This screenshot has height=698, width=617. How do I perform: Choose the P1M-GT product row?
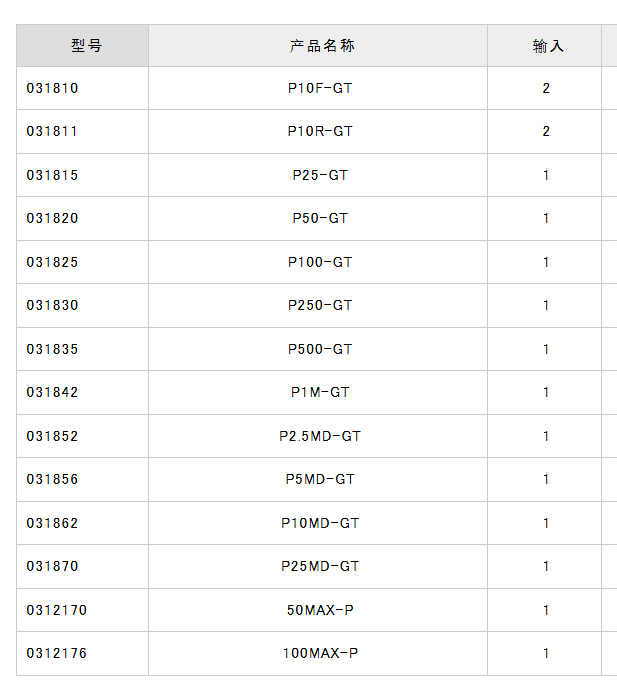pyautogui.click(x=320, y=392)
